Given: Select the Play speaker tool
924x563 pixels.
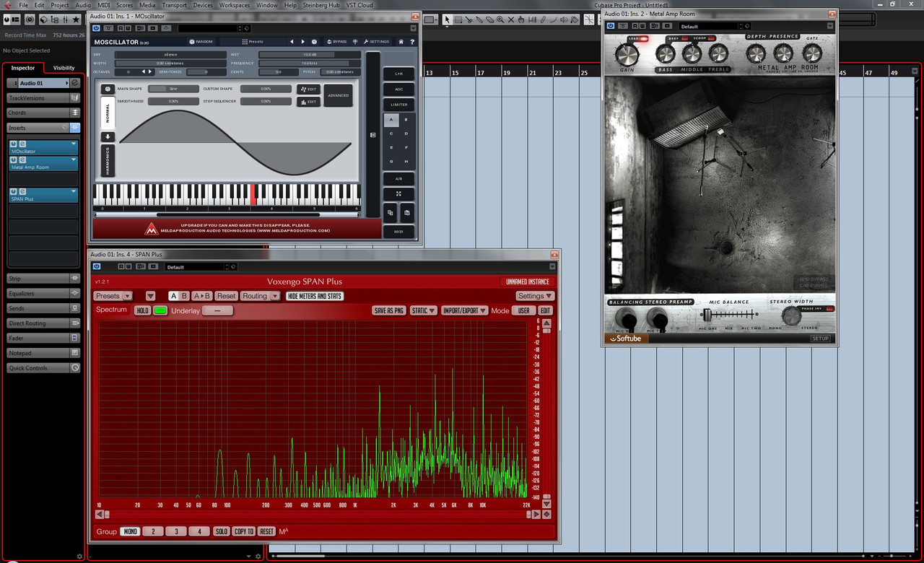Looking at the screenshot, I should (x=564, y=19).
